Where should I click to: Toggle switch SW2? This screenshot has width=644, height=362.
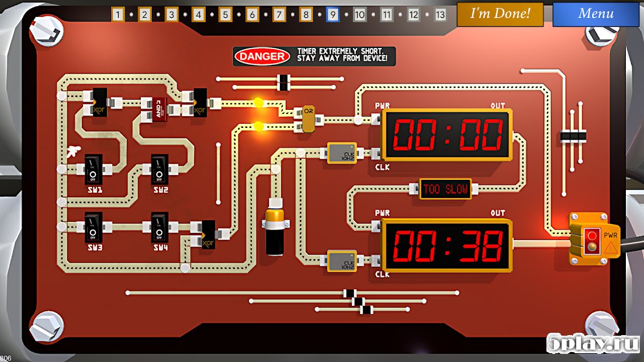[x=160, y=169]
